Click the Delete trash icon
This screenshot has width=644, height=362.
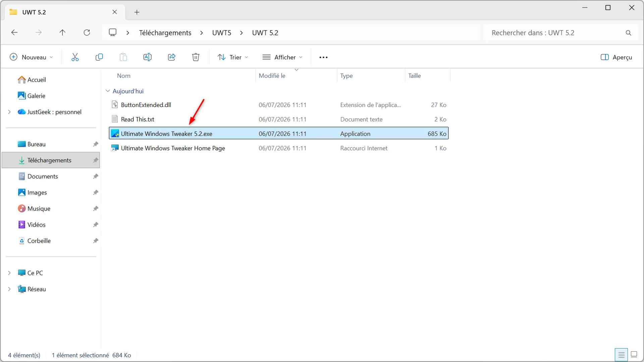coord(196,57)
